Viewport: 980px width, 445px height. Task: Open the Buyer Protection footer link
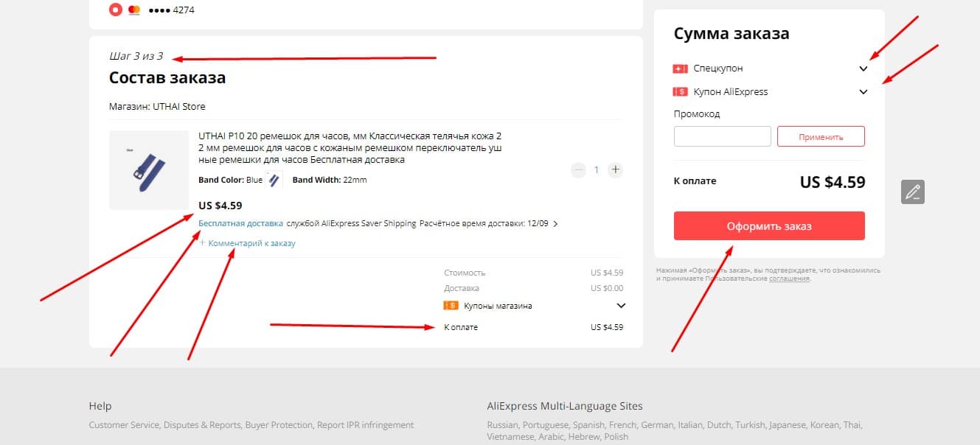pyautogui.click(x=279, y=425)
